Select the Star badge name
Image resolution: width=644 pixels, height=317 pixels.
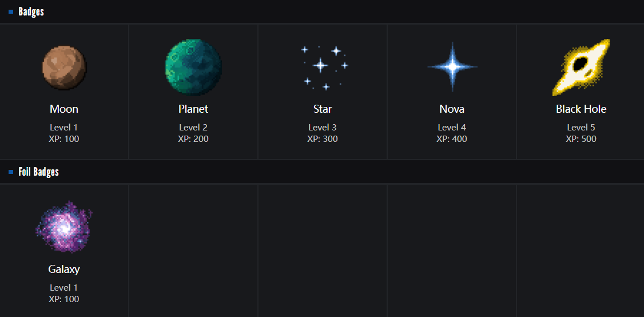tap(323, 109)
